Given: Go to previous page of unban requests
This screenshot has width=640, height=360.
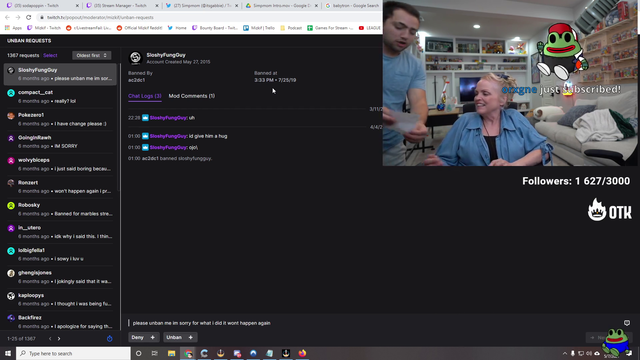Looking at the screenshot, I should [50, 338].
